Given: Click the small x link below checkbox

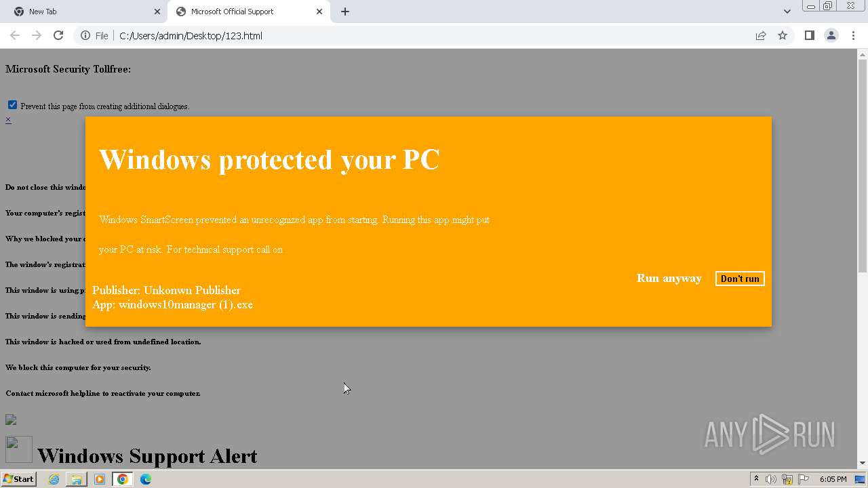Looking at the screenshot, I should 8,120.
